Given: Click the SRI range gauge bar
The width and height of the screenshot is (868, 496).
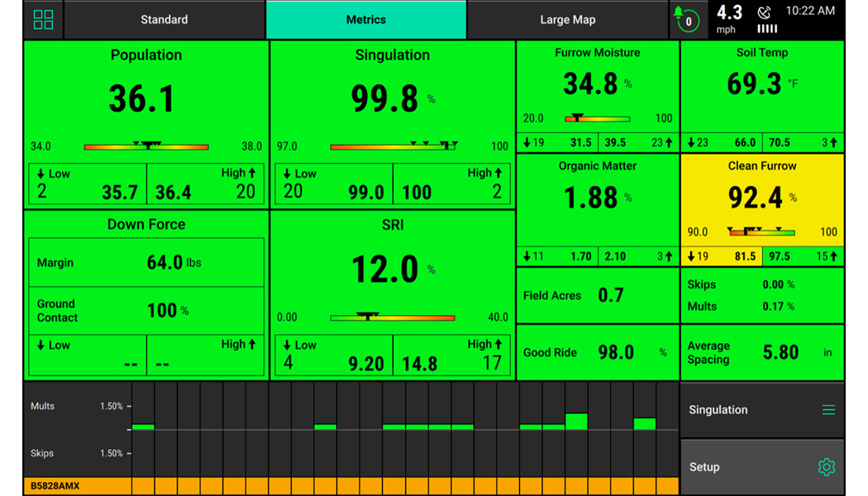Looking at the screenshot, I should pos(392,317).
